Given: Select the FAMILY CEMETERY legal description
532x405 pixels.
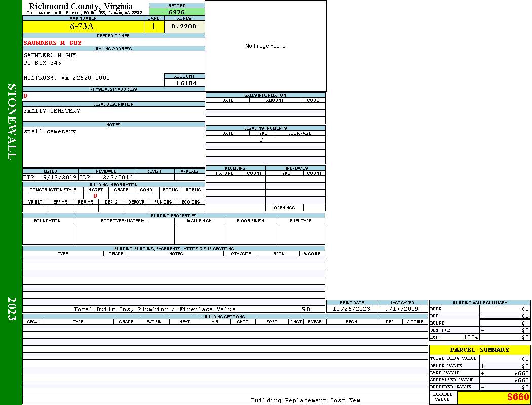Looking at the screenshot, I should point(52,111).
